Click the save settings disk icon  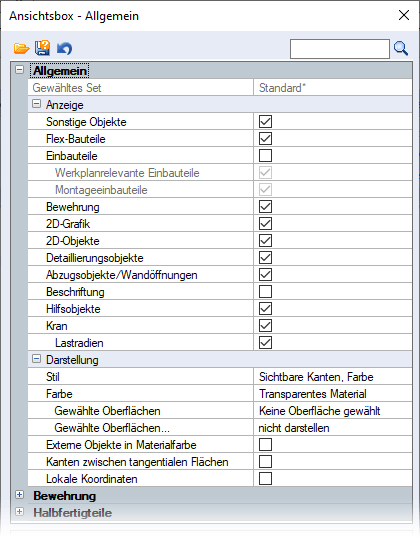click(42, 48)
